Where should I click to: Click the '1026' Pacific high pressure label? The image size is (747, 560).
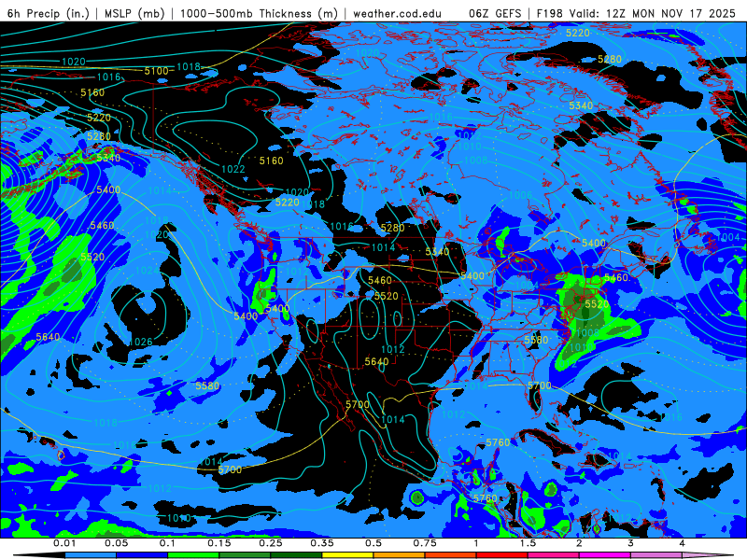(141, 342)
